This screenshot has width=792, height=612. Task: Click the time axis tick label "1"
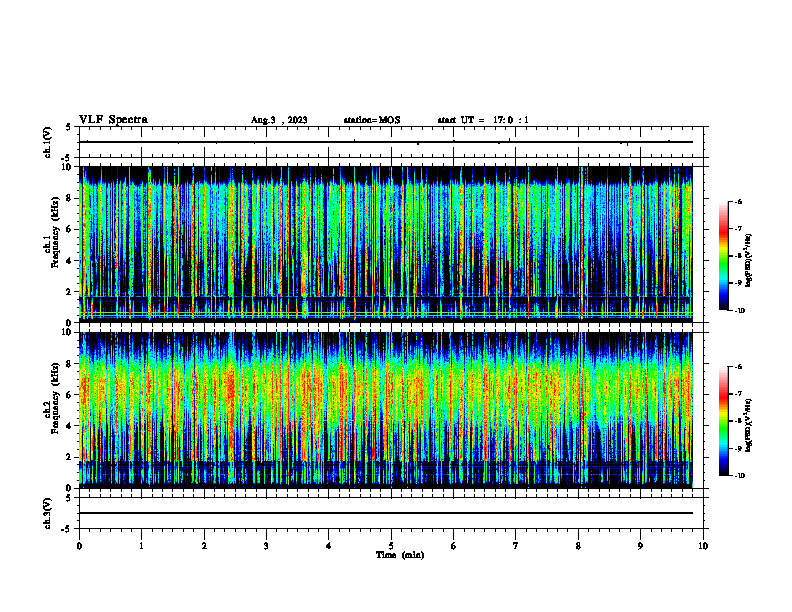142,546
